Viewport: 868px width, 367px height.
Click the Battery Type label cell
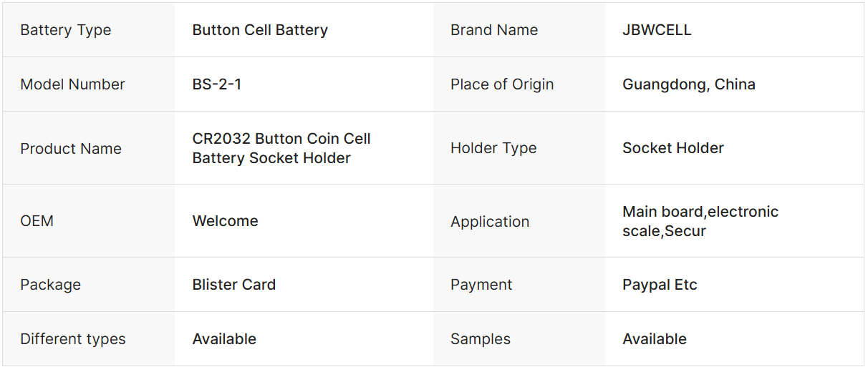click(x=66, y=30)
